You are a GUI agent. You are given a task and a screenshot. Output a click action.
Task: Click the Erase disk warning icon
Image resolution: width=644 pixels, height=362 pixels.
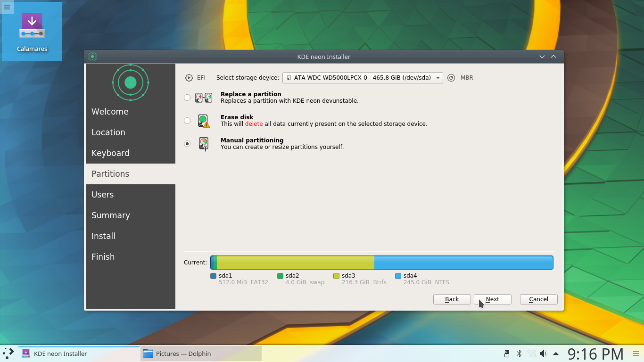coord(204,121)
